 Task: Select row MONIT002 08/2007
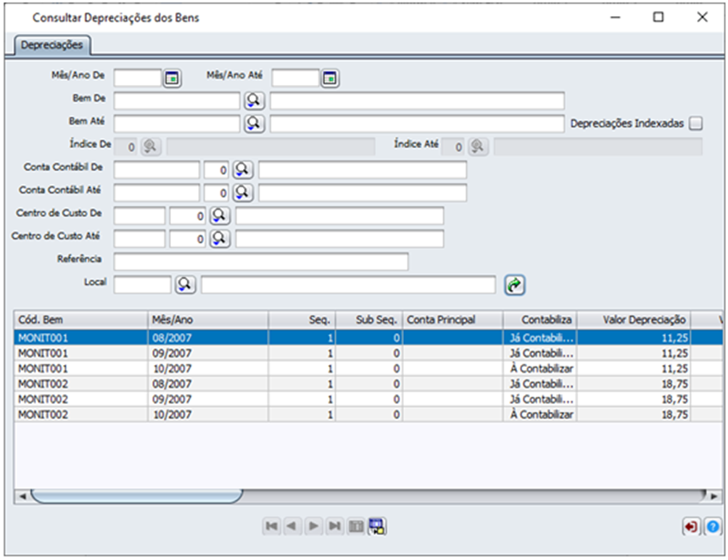coord(368,384)
